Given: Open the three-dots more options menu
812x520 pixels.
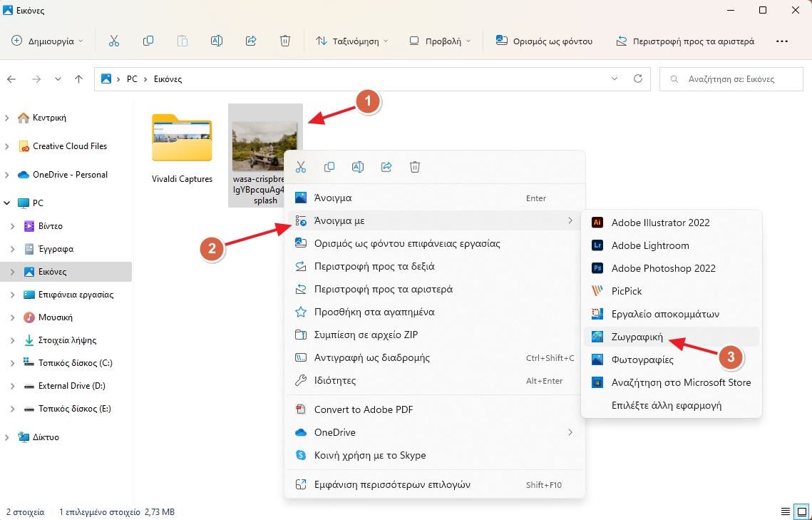Looking at the screenshot, I should 782,41.
